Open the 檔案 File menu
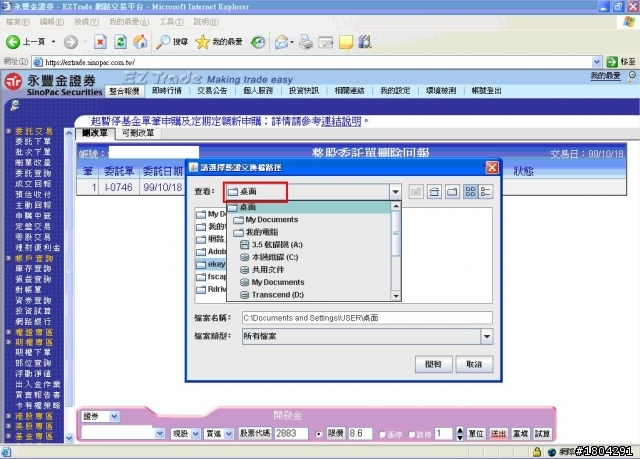 click(x=18, y=22)
